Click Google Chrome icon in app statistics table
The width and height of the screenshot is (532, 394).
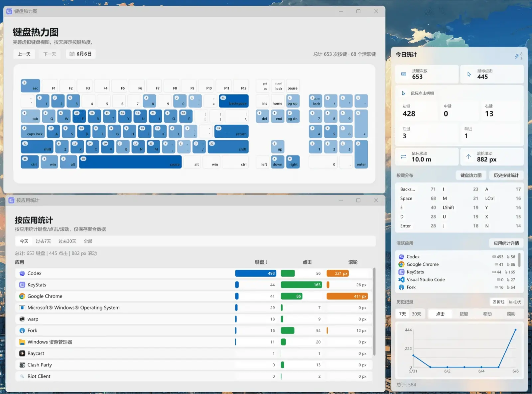22,296
